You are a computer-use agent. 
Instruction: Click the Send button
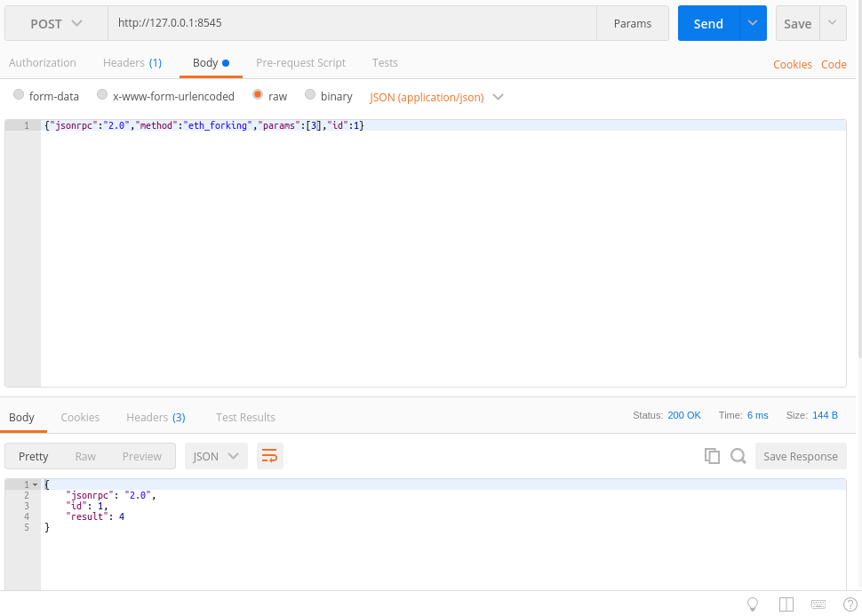click(x=708, y=23)
